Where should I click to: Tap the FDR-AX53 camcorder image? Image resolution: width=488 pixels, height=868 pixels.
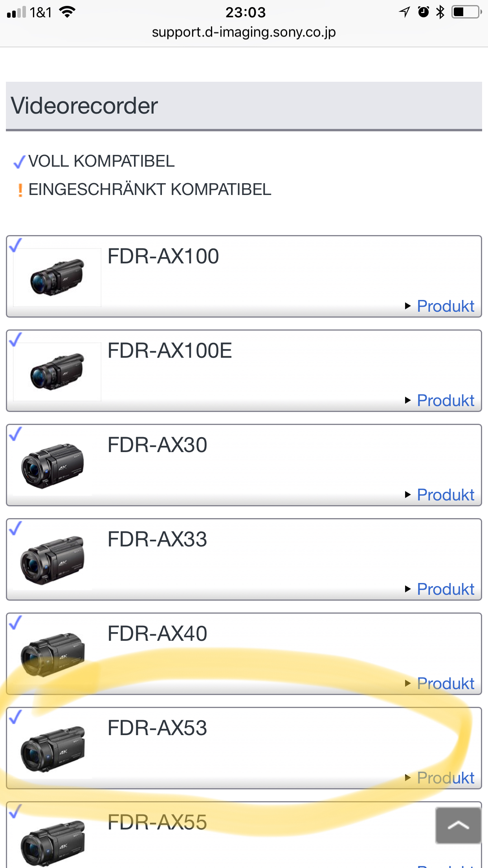pos(53,749)
